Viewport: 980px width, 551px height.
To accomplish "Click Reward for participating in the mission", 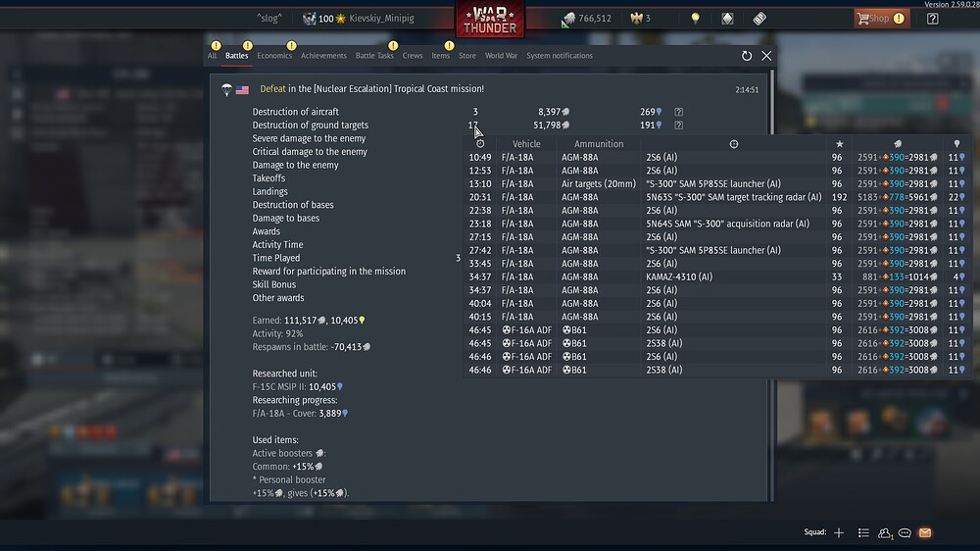I will click(328, 272).
